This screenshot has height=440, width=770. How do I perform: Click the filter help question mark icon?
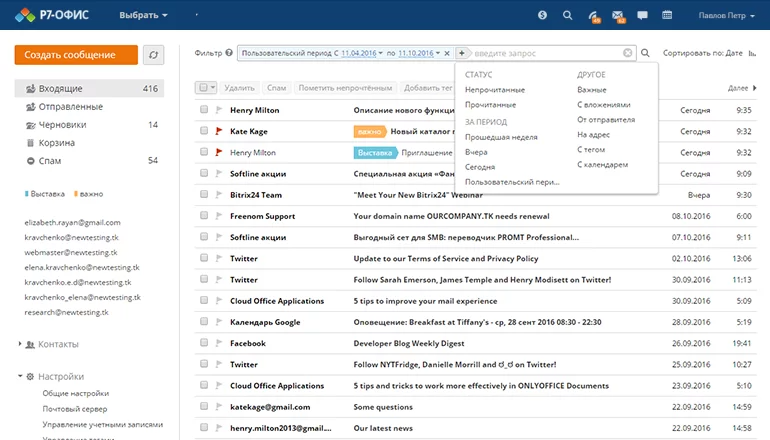(229, 53)
